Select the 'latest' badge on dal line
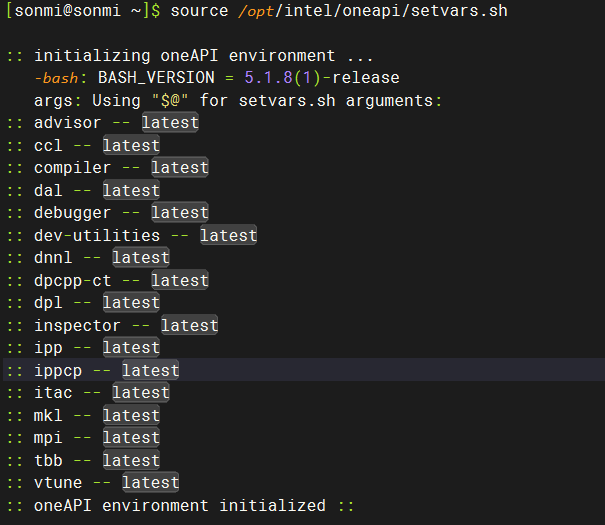605x525 pixels. pos(131,191)
